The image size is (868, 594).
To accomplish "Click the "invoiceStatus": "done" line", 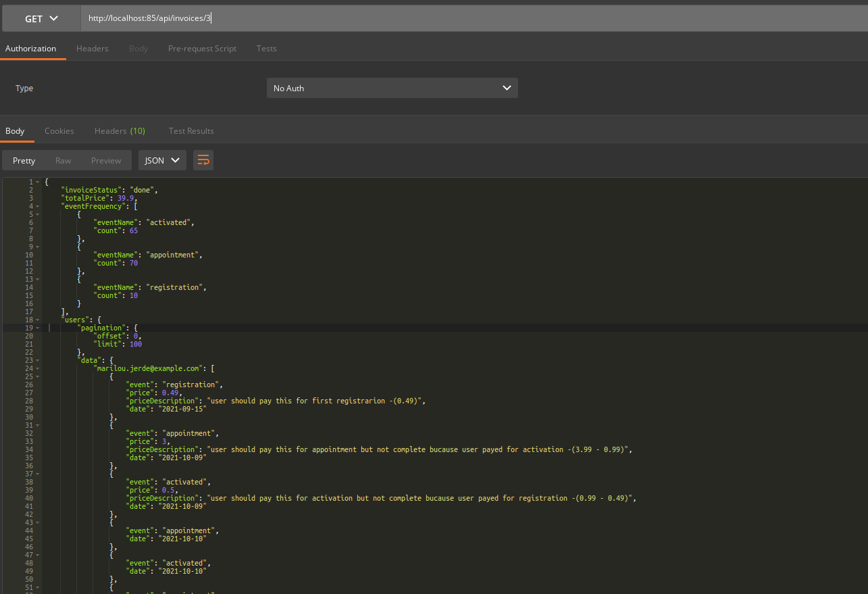I will pyautogui.click(x=109, y=190).
